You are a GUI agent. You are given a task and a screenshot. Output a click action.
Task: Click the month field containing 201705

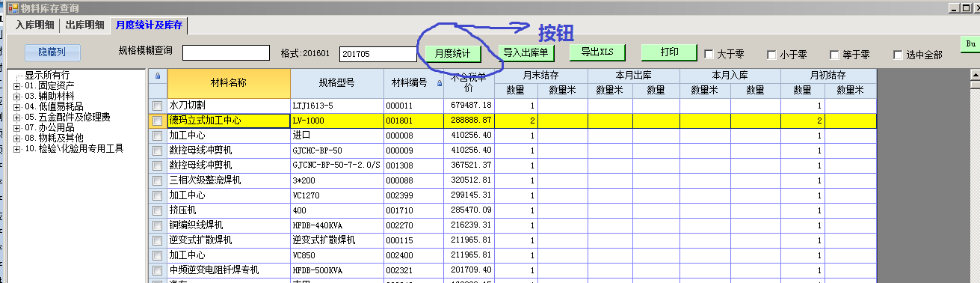pyautogui.click(x=377, y=54)
